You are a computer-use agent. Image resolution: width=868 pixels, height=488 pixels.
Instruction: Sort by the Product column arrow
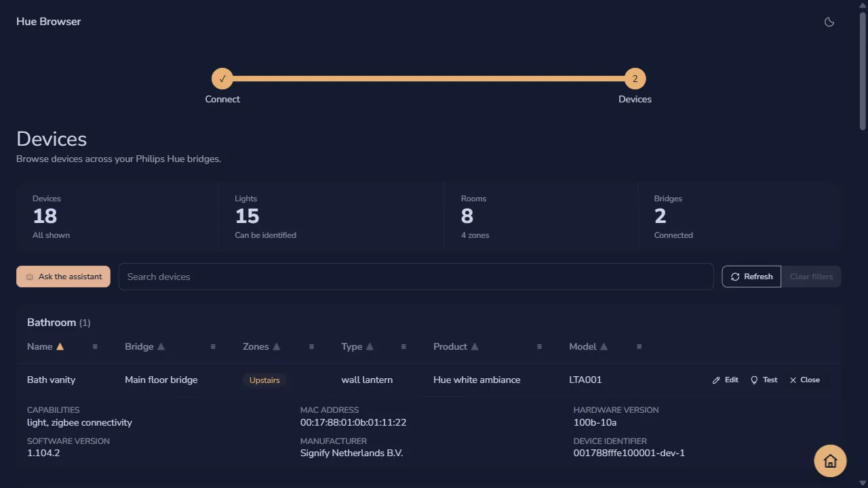[475, 346]
